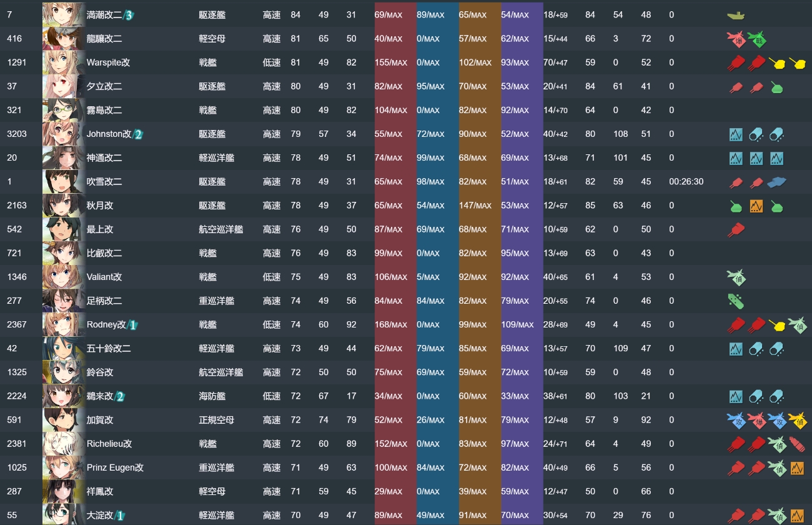Click the red main gun icon for 最上改
812x525 pixels.
pos(736,229)
